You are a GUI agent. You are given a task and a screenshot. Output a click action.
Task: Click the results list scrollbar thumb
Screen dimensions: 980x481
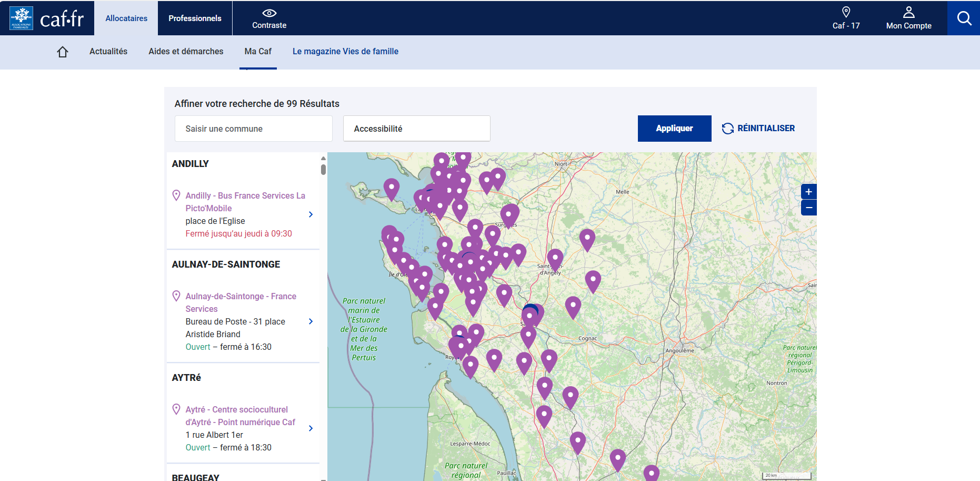pyautogui.click(x=323, y=169)
